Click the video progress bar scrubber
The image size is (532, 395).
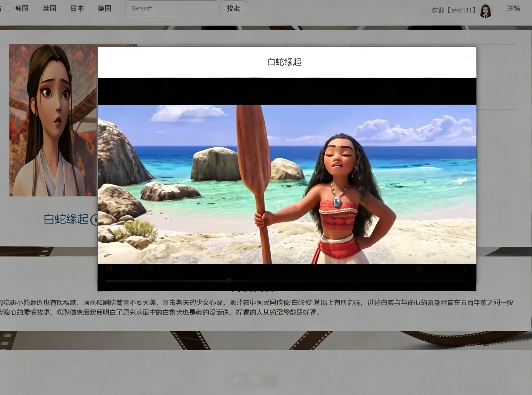[x=229, y=281]
